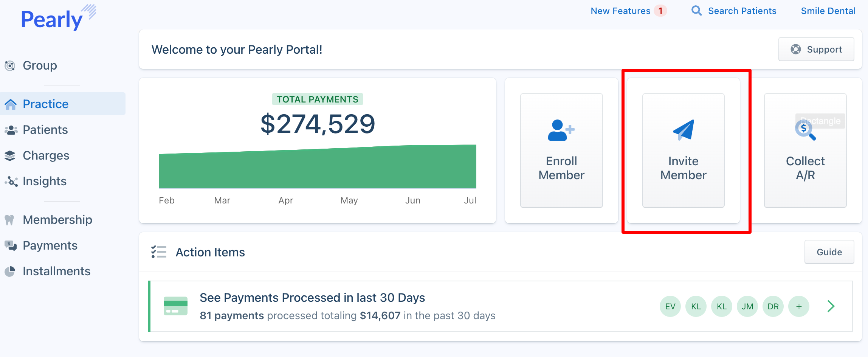Open the Action Items Guide button
868x357 pixels.
829,252
